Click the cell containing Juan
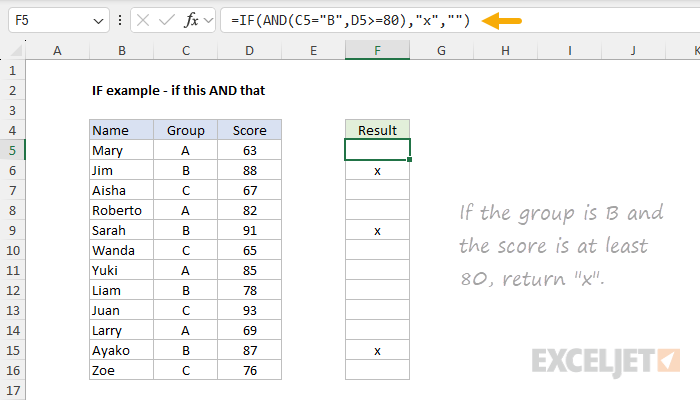This screenshot has height=400, width=700. click(x=121, y=310)
